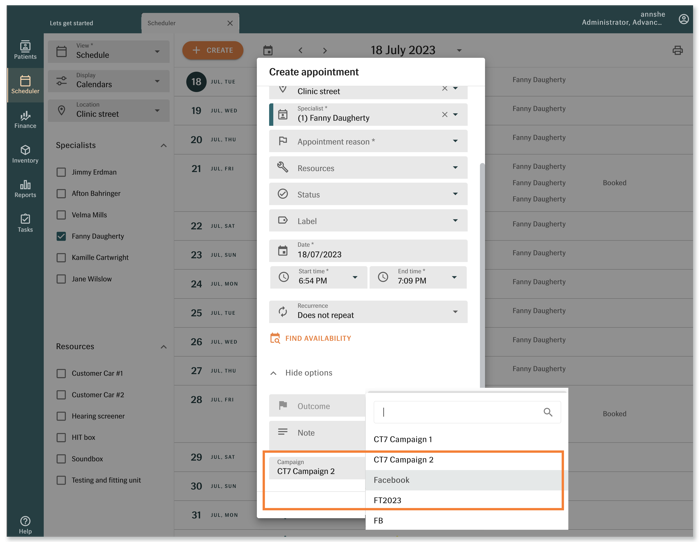Click the Create button
This screenshot has width=700, height=542.
(212, 50)
